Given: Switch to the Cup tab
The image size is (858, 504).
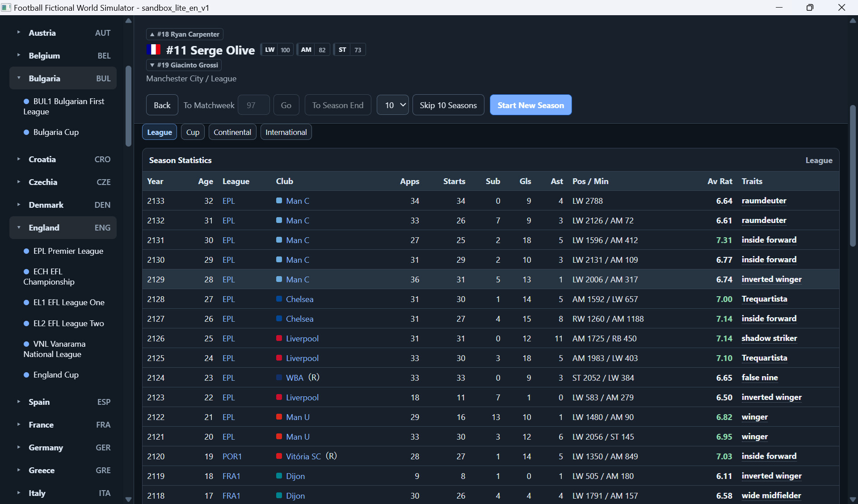Looking at the screenshot, I should [x=193, y=132].
